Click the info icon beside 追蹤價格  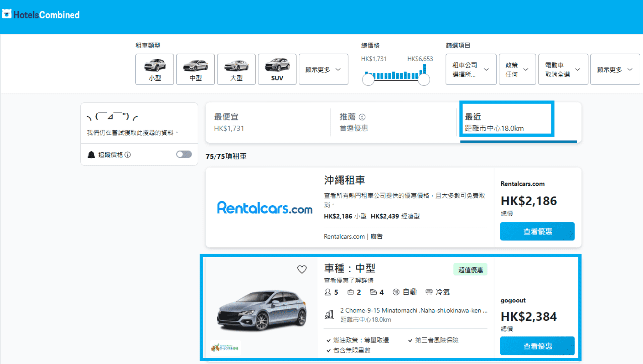[128, 155]
